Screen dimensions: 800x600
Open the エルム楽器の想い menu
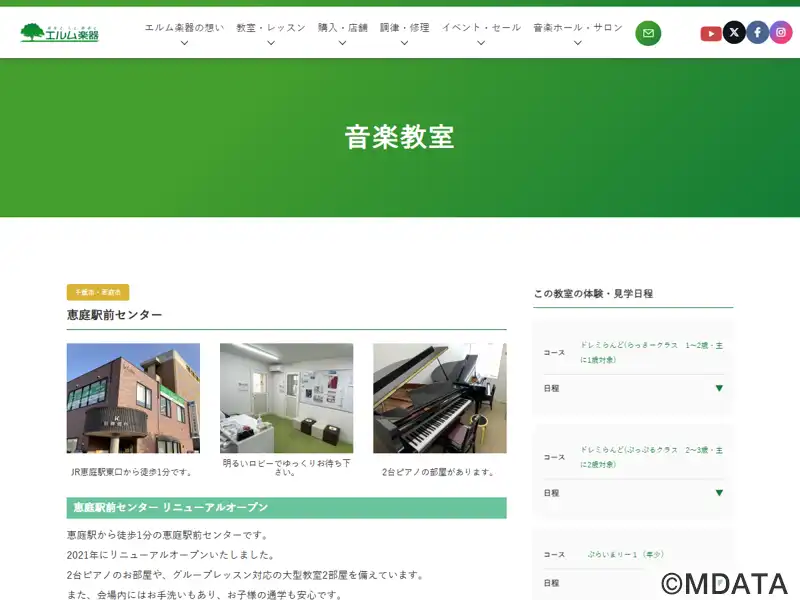(x=184, y=33)
